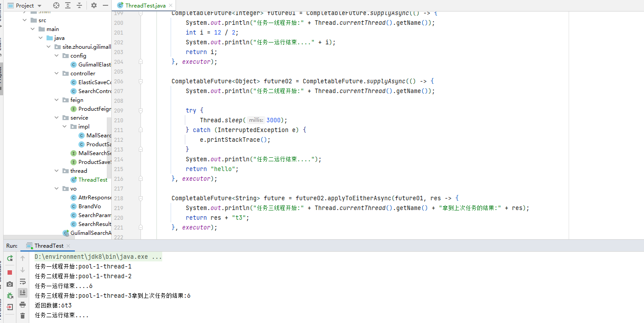Viewport: 644px width, 323px height.
Task: Collapse the controller package
Action: [x=57, y=73]
